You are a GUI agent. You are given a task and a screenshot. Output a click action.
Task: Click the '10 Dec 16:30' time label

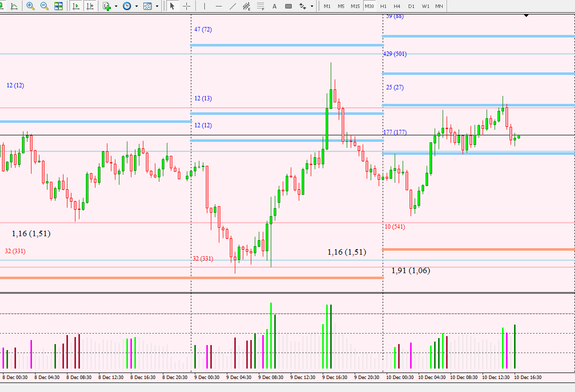(528, 378)
